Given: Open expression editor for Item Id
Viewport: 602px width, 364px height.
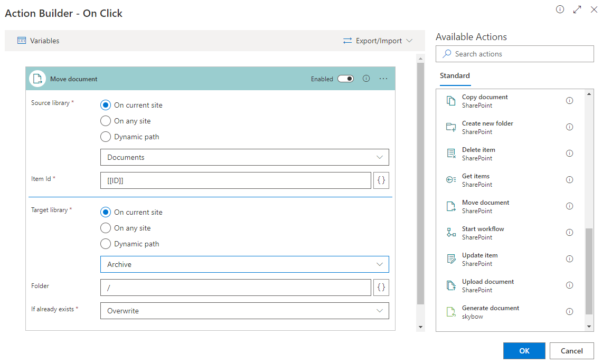Looking at the screenshot, I should tap(381, 180).
